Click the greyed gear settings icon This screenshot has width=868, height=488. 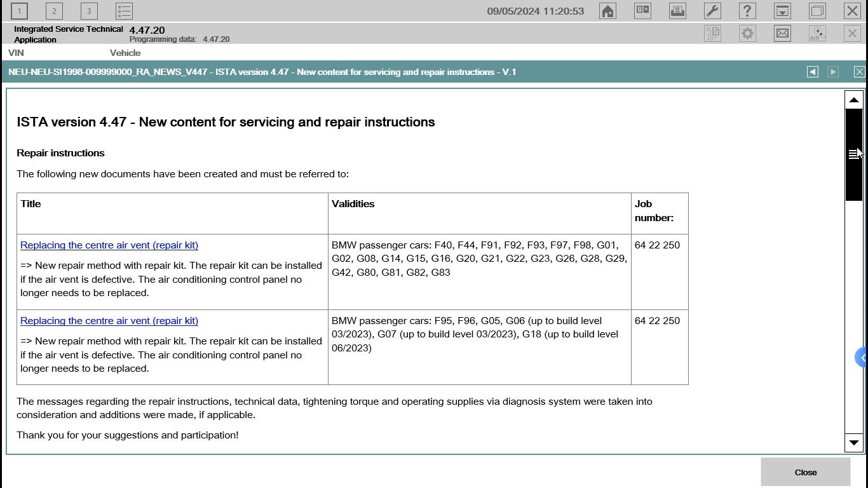(747, 34)
